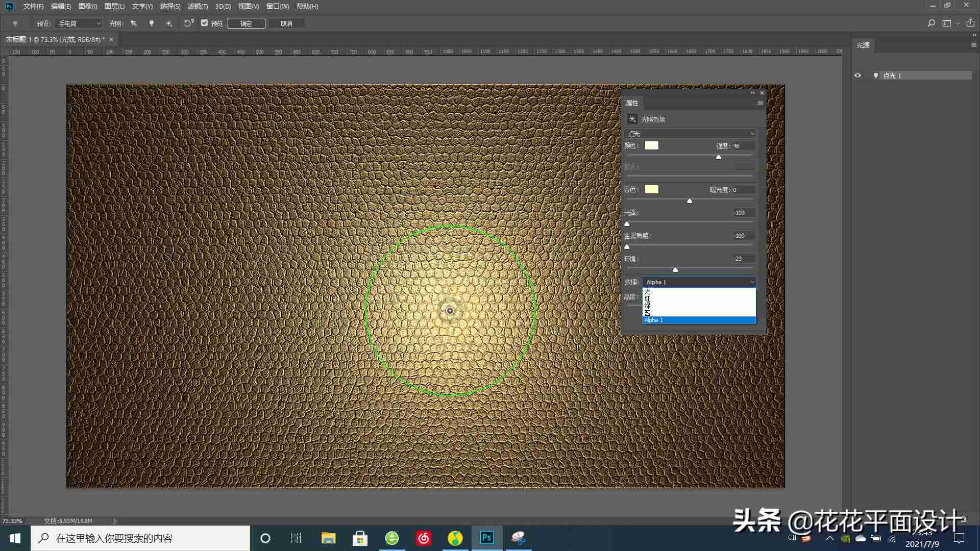
Task: Toggle the 预览 preview checkbox
Action: [x=205, y=23]
